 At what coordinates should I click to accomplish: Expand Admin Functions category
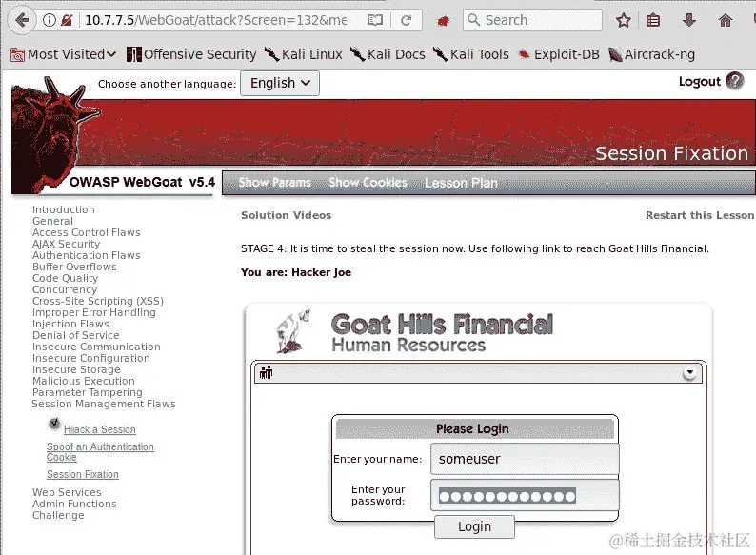click(x=74, y=504)
